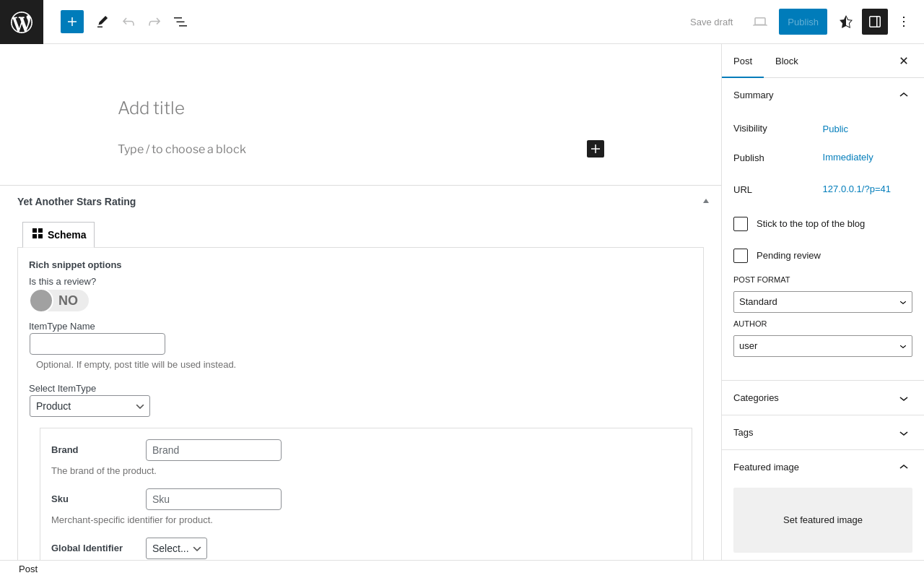924x578 pixels.
Task: Focus the Brand input field
Action: (214, 450)
